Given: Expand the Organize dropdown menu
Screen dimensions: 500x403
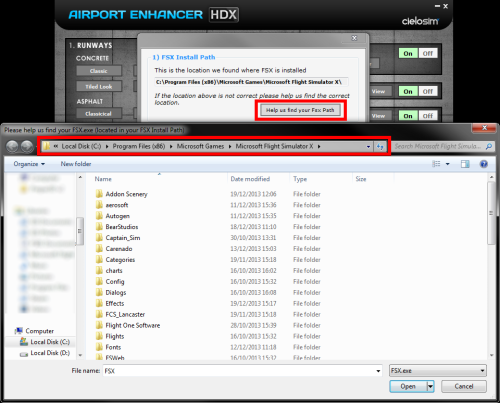Looking at the screenshot, I should pos(29,164).
